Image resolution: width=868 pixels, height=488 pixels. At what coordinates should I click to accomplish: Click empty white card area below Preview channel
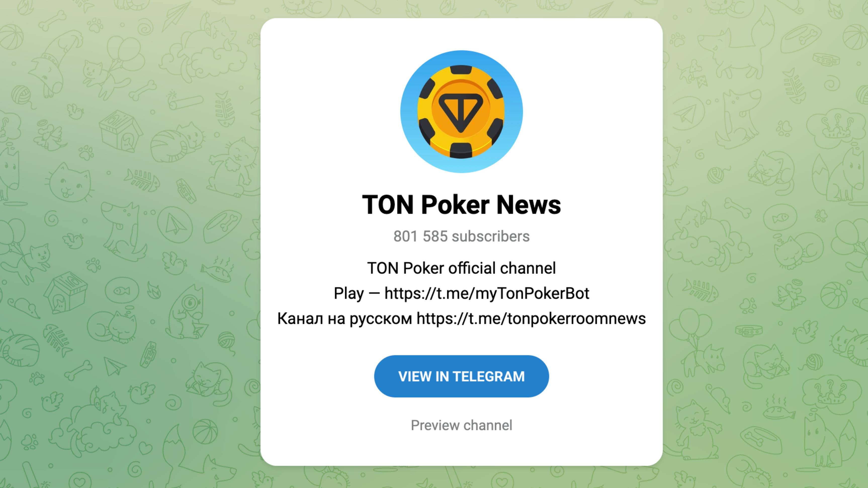coord(461,450)
